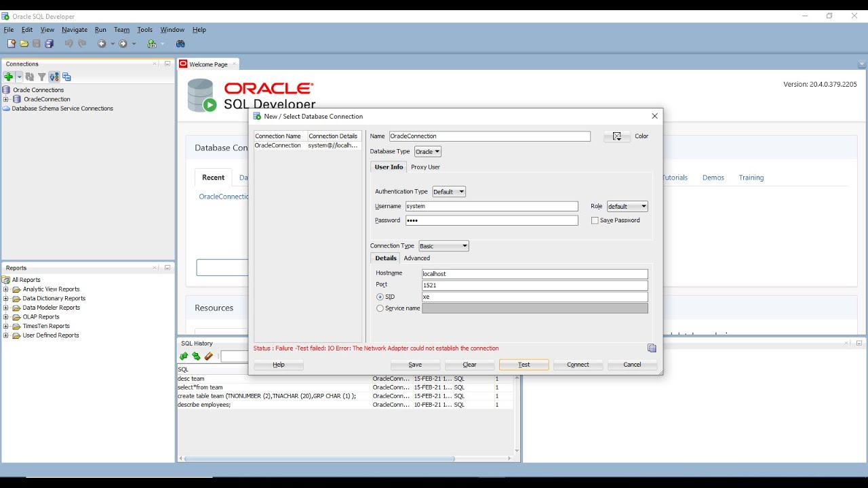The image size is (868, 488).
Task: Select the Service name radio button
Action: coord(380,308)
